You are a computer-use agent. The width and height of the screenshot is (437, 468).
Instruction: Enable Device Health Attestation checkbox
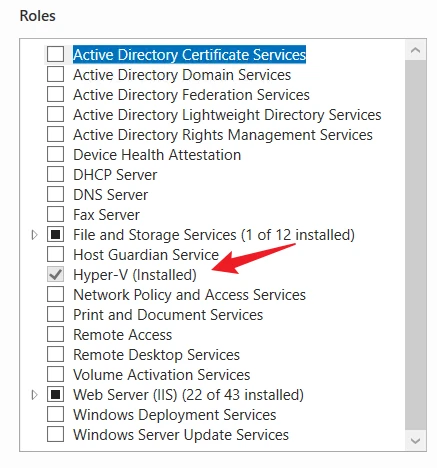click(x=55, y=154)
